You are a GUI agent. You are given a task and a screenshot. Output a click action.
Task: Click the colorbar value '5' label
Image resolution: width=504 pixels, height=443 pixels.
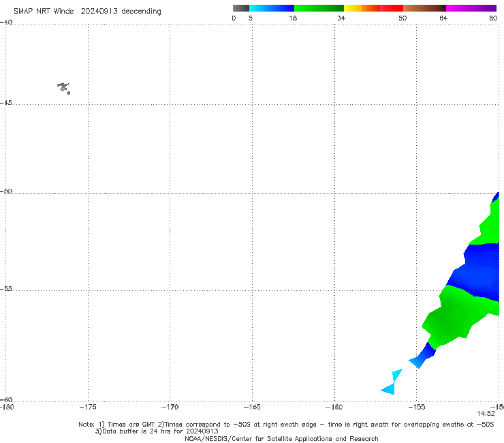click(x=251, y=18)
